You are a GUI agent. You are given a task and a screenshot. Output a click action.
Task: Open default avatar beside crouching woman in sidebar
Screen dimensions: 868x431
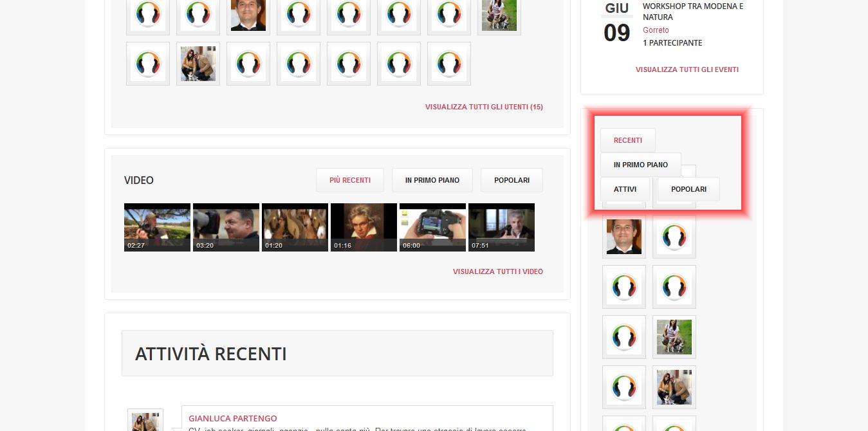pyautogui.click(x=624, y=387)
